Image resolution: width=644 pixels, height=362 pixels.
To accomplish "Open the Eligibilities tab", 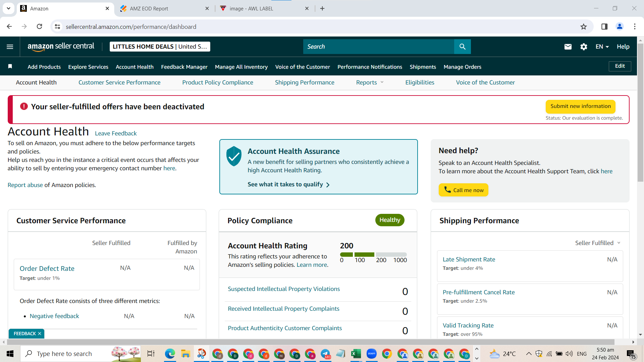I will point(420,82).
